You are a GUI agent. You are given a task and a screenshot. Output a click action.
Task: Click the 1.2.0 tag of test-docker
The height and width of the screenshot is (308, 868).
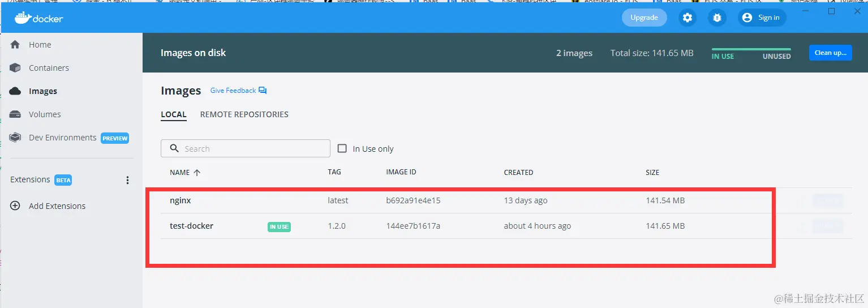click(337, 226)
